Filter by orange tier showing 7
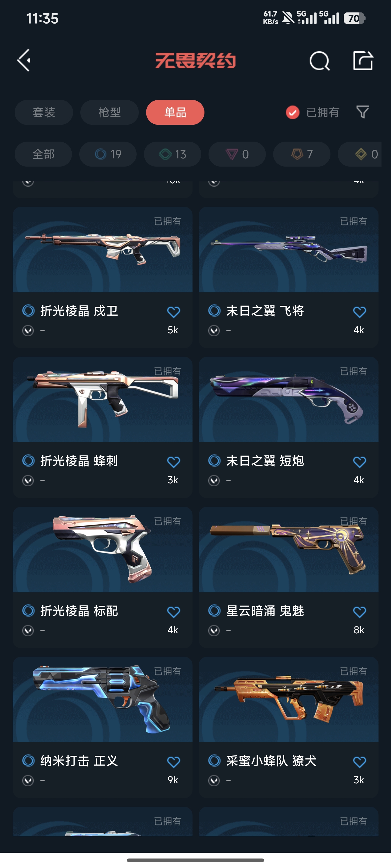Viewport: 391px width, 868px height. point(302,154)
